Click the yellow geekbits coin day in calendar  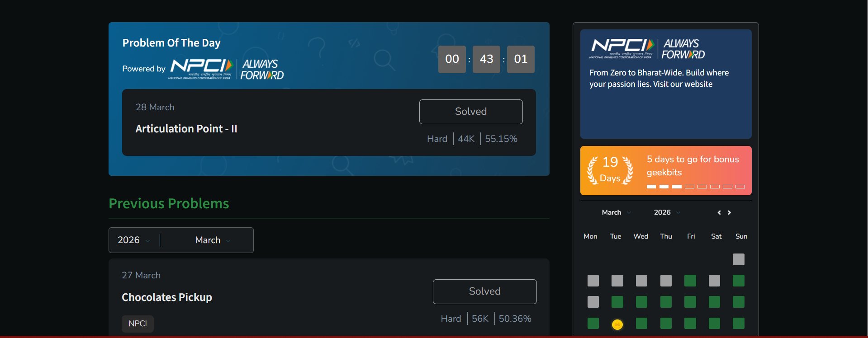pos(617,324)
